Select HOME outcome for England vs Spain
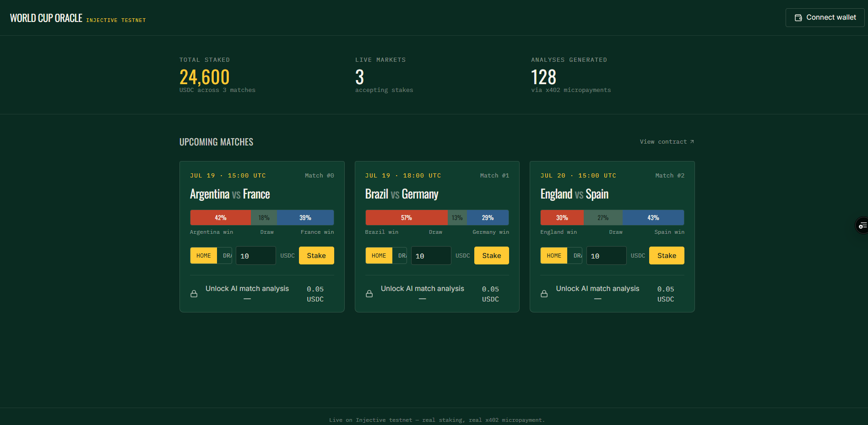 point(554,256)
